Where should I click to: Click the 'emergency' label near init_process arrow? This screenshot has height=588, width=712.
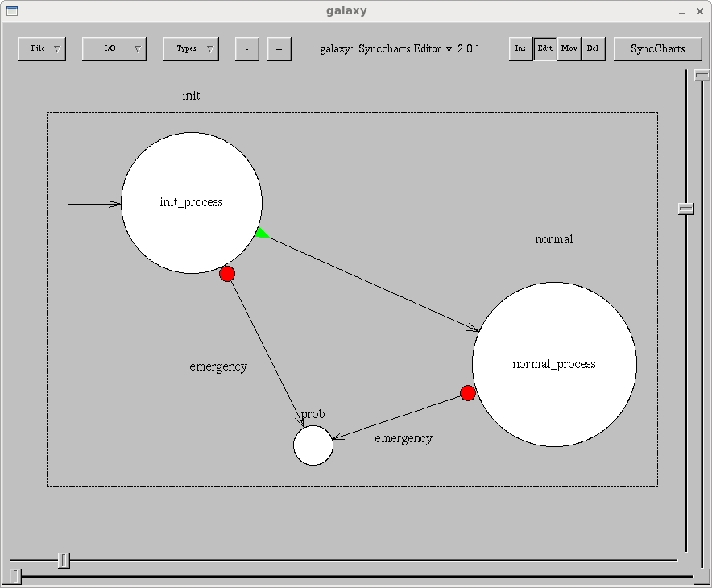coord(218,366)
